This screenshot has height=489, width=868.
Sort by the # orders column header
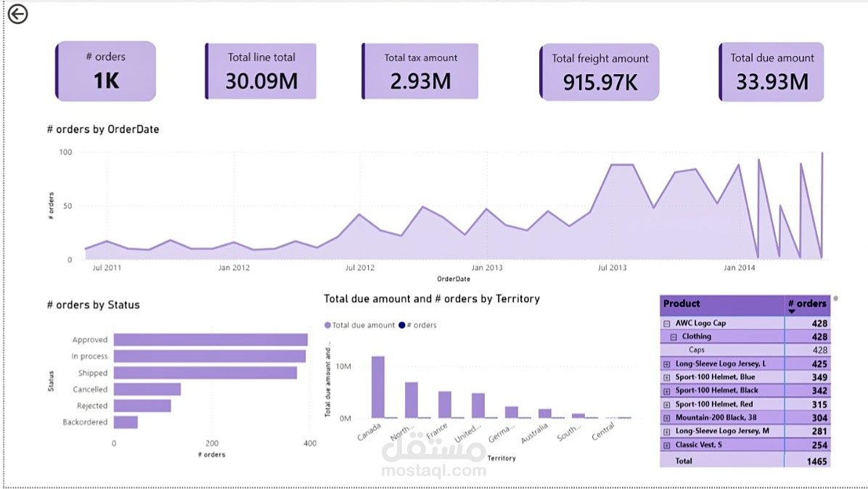coord(807,304)
